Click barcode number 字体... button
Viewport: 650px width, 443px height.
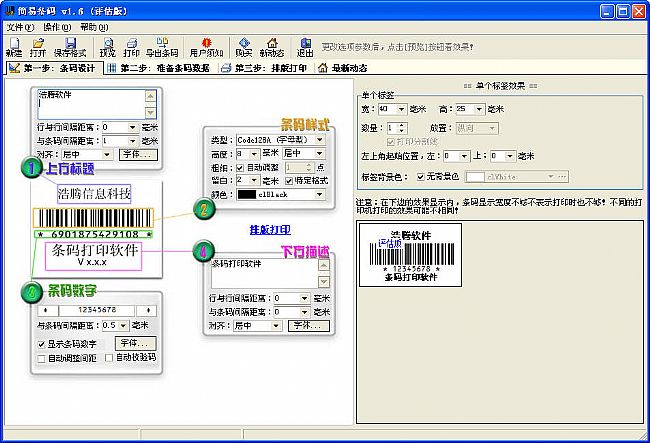[x=135, y=344]
